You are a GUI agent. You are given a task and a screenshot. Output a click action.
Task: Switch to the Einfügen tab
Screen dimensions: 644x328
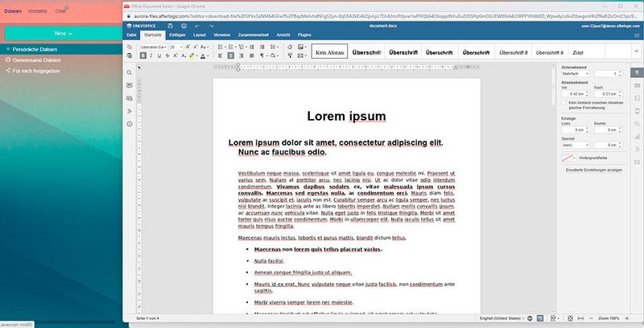[x=178, y=35]
